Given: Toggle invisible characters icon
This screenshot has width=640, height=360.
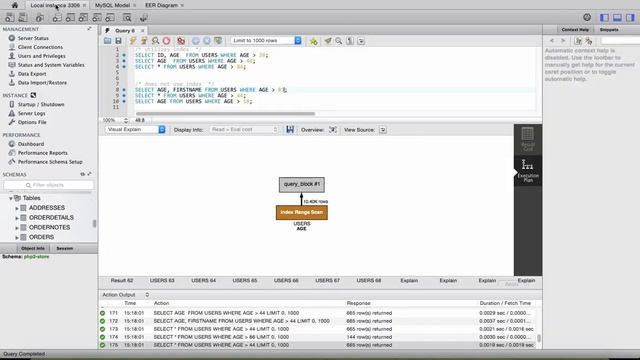Looking at the screenshot, I should pos(350,41).
